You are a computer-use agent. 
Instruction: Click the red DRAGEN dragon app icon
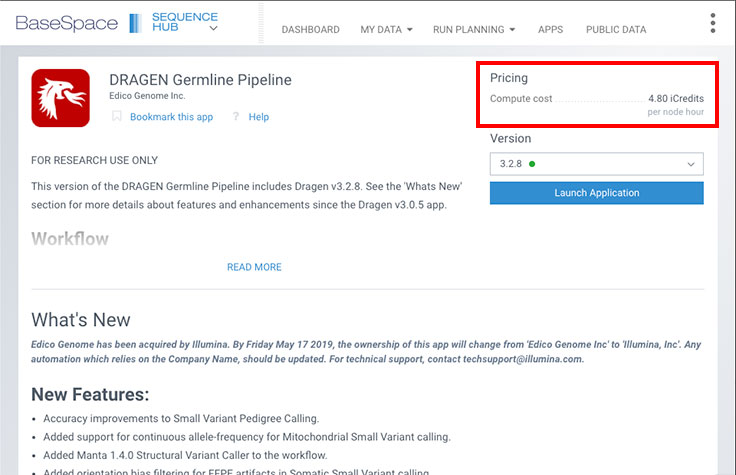pos(60,98)
